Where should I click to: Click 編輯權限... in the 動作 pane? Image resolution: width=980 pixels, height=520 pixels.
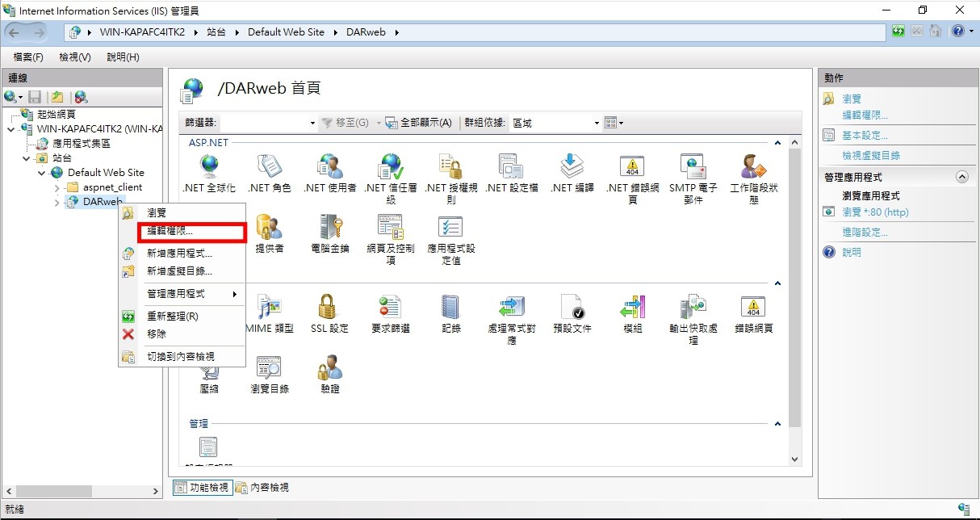pos(865,115)
